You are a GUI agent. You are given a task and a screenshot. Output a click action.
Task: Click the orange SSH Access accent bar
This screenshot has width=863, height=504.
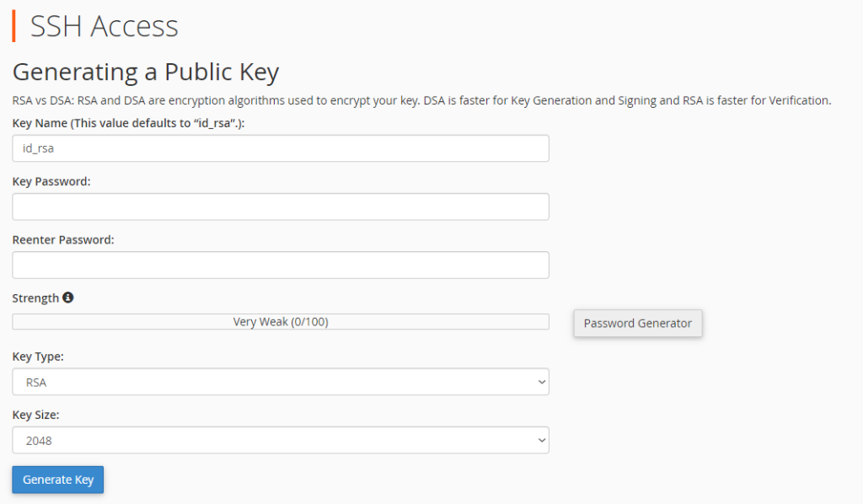point(14,26)
